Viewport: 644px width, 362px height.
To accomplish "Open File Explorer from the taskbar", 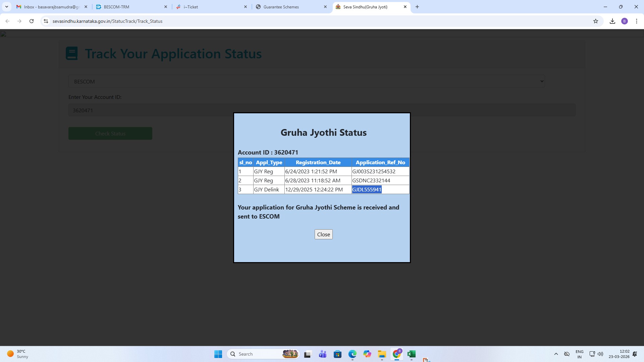I will tap(382, 354).
